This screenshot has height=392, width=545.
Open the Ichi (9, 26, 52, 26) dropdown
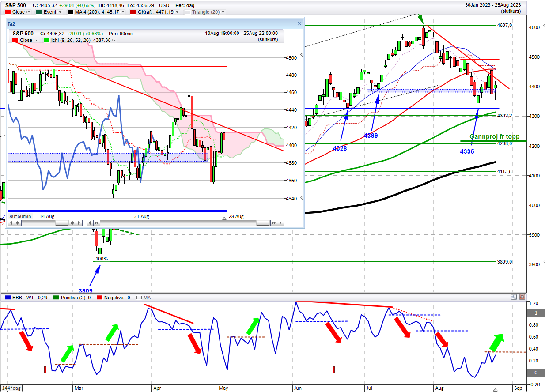(115, 40)
